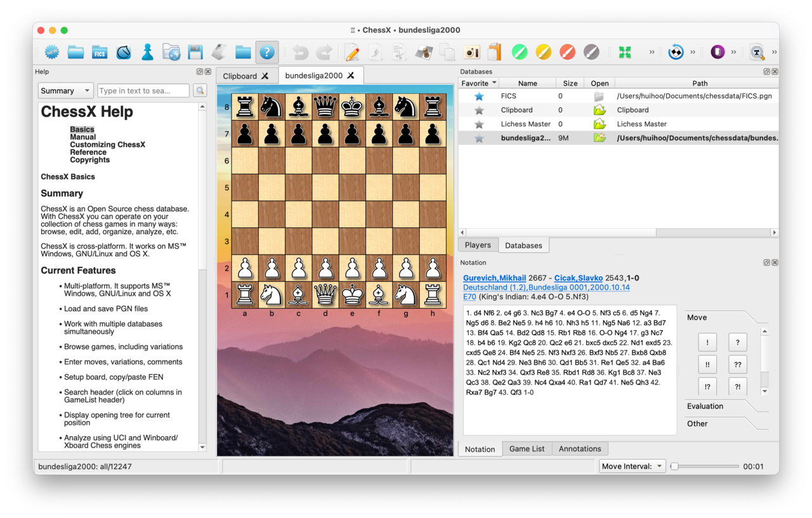Click the orange clipboard paste toolbar icon
Screen dimensions: 812x518
(x=495, y=52)
